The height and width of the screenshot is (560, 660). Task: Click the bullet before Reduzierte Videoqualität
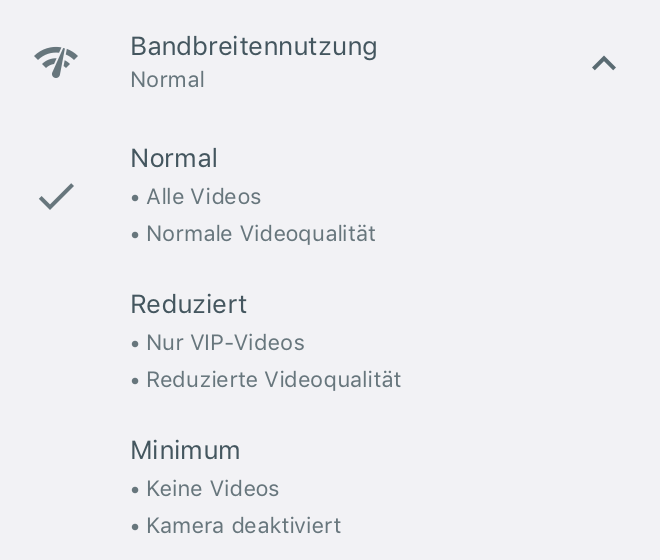(135, 381)
